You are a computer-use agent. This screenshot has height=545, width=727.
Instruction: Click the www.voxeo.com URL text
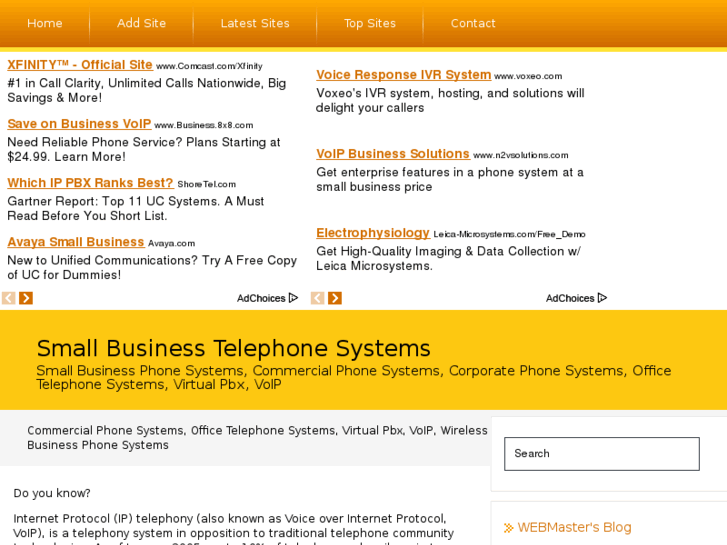tap(528, 76)
